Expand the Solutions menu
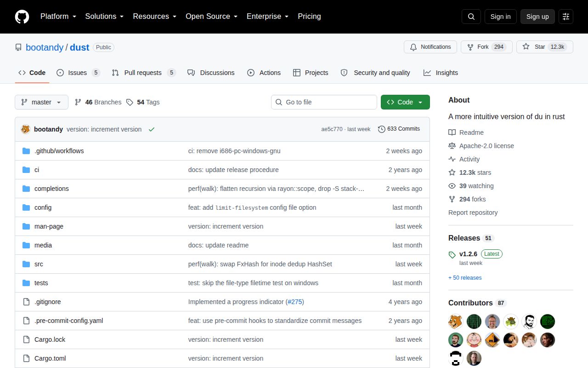Image resolution: width=588 pixels, height=368 pixels. (104, 17)
